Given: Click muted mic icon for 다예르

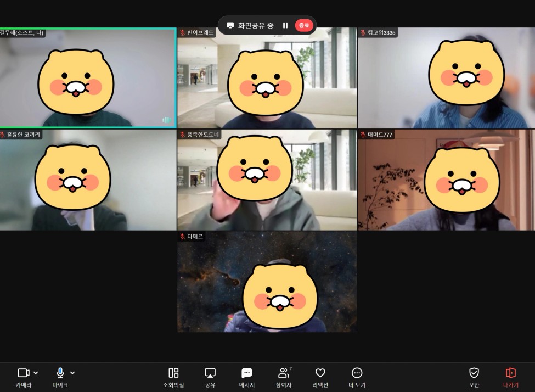Looking at the screenshot, I should [x=183, y=236].
